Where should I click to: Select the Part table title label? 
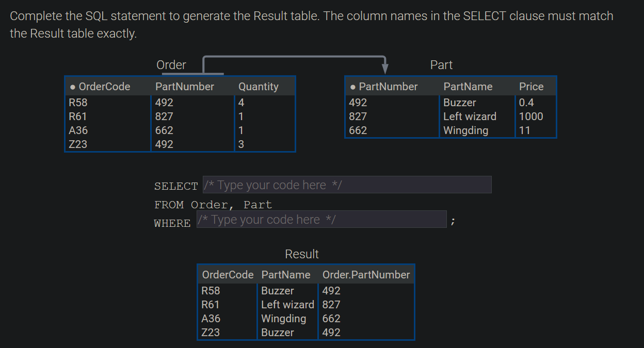[x=441, y=64]
